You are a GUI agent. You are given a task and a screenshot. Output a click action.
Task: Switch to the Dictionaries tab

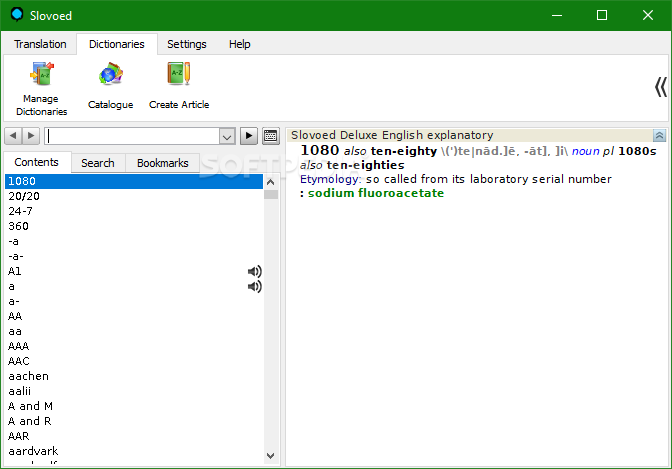[x=117, y=44]
